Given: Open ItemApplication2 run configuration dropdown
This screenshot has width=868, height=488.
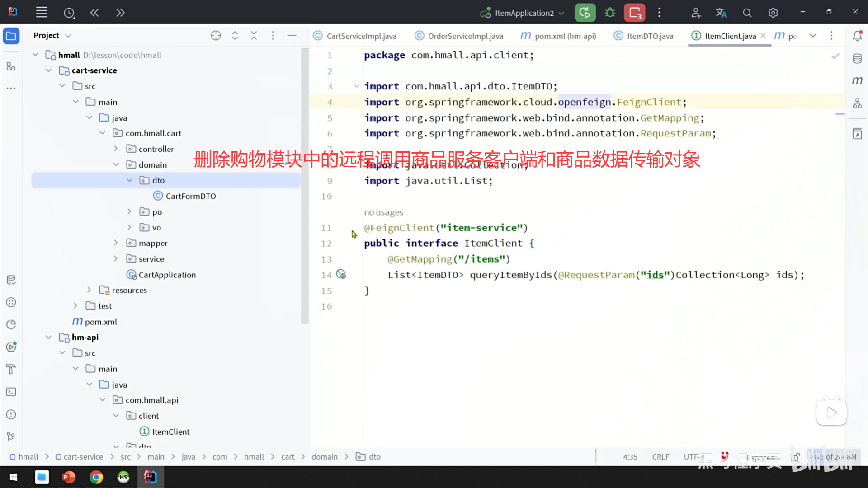Looking at the screenshot, I should pos(524,13).
